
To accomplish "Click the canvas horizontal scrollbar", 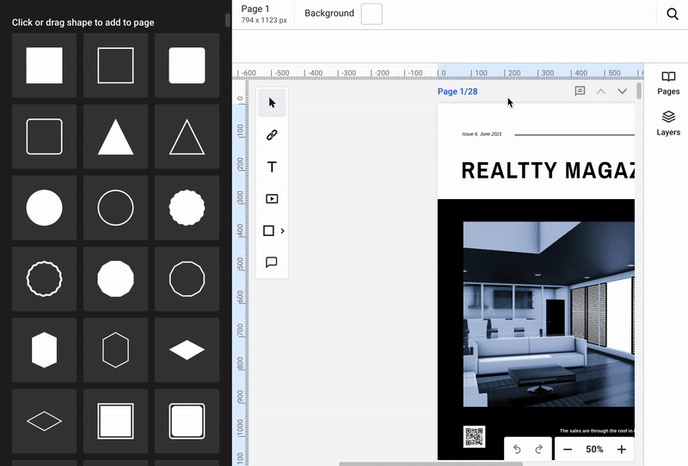I will 430,464.
